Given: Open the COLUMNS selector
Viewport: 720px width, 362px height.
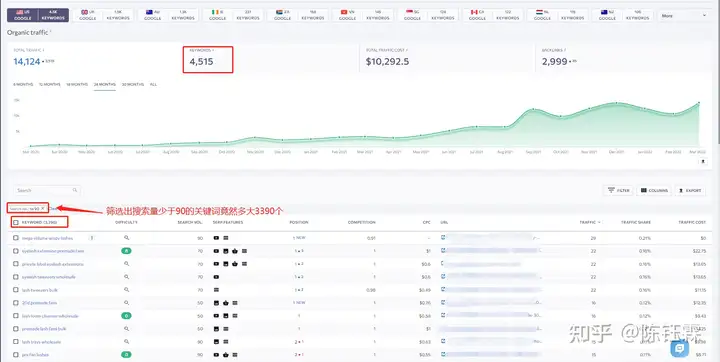Looking at the screenshot, I should [x=654, y=190].
